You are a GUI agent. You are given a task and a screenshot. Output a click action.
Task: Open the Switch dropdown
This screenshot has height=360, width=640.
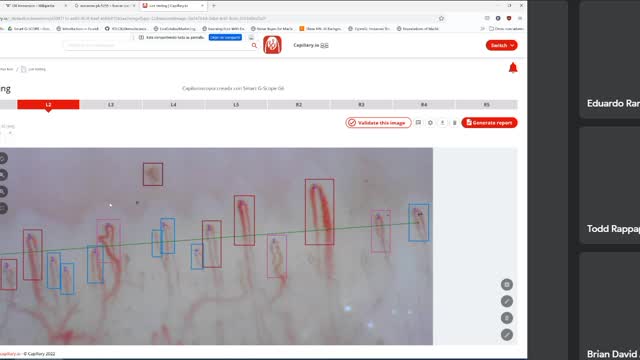(502, 45)
